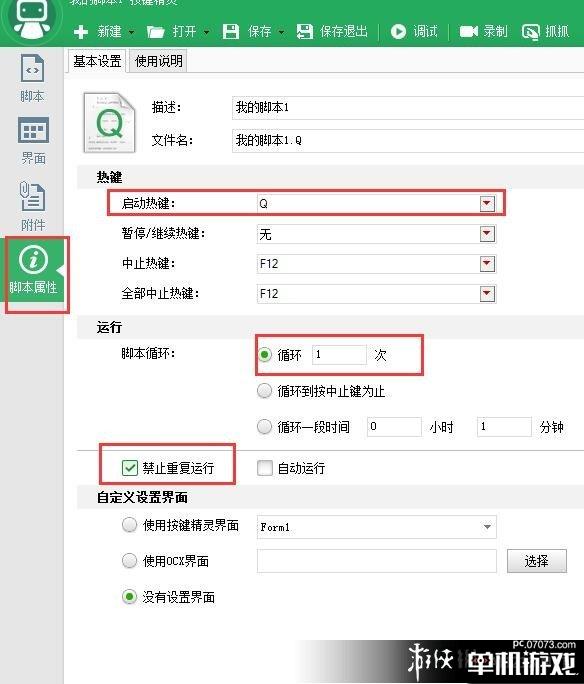
Task: Open the 脚本 script panel icon
Action: coord(32,68)
